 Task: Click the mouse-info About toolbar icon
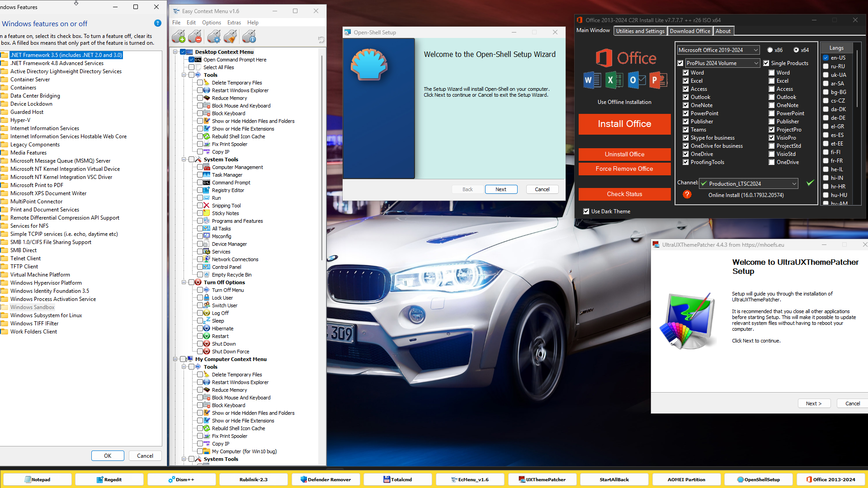[249, 37]
